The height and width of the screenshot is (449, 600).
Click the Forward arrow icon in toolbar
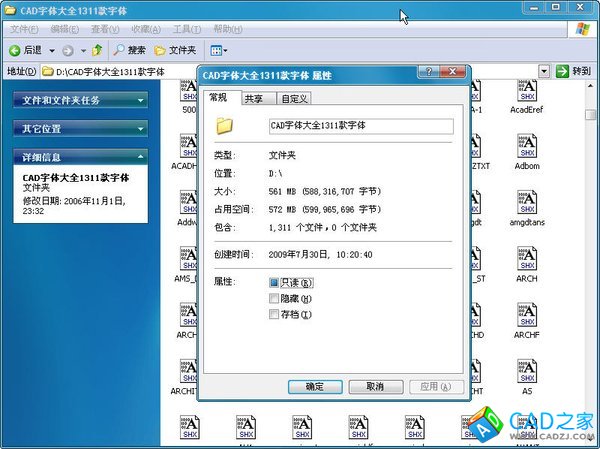click(68, 51)
